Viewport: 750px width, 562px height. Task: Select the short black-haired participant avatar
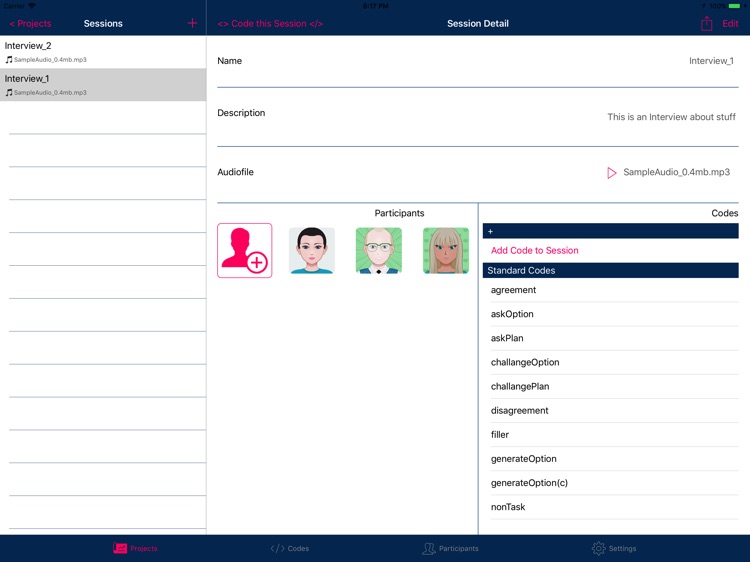tap(312, 251)
